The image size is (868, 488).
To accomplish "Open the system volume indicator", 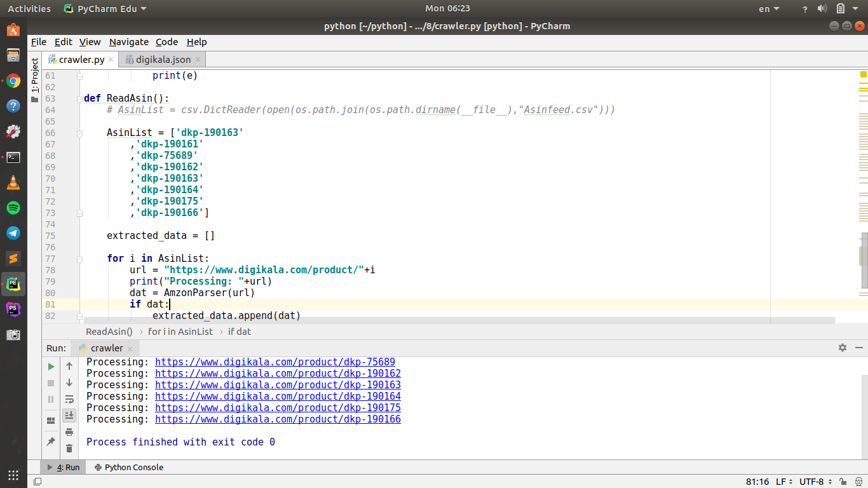I will click(822, 9).
